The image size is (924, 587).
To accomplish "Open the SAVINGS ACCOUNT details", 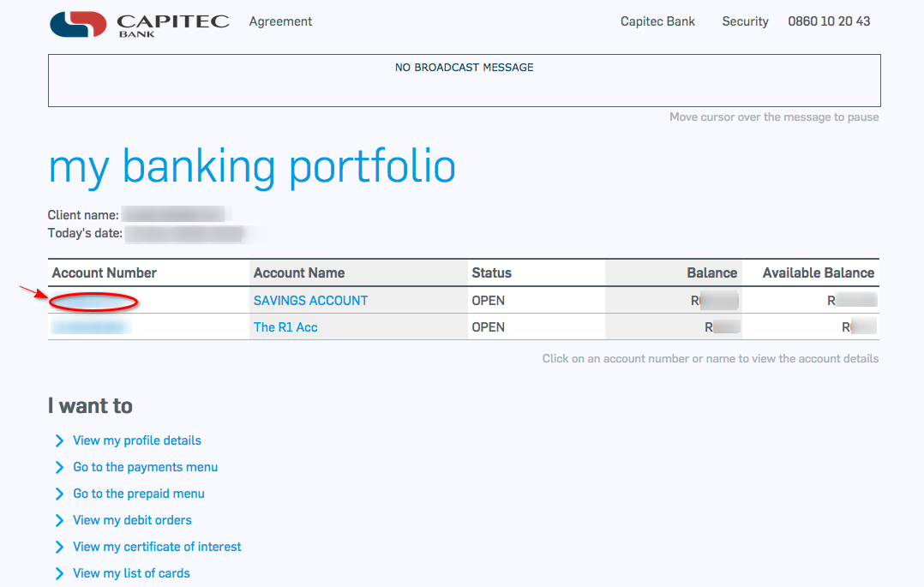I will pyautogui.click(x=310, y=300).
